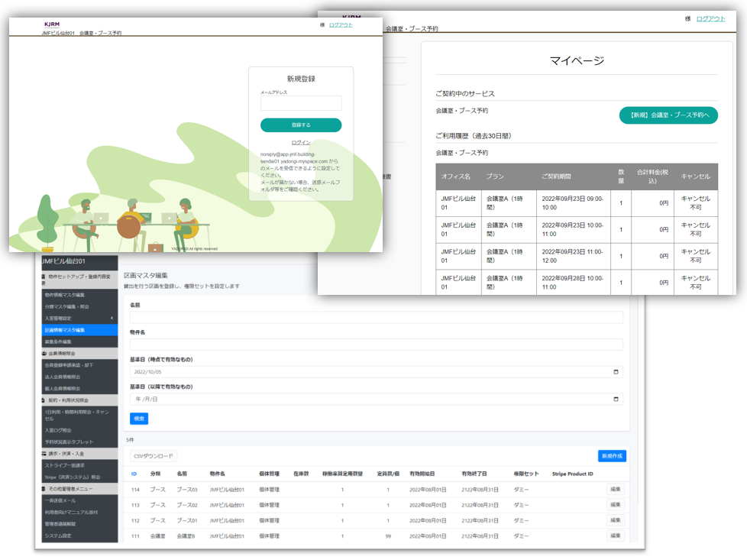Image resolution: width=747 pixels, height=560 pixels.
Task: Click the 会員情報照会 section header icon
Action: [x=44, y=354]
